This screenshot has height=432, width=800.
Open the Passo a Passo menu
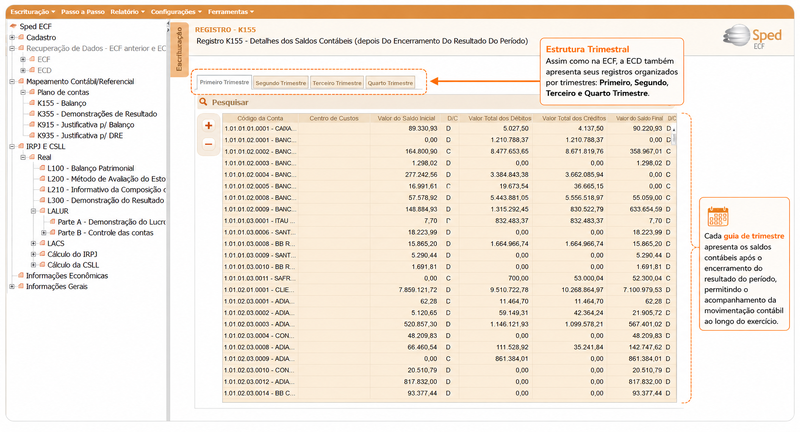pyautogui.click(x=83, y=12)
